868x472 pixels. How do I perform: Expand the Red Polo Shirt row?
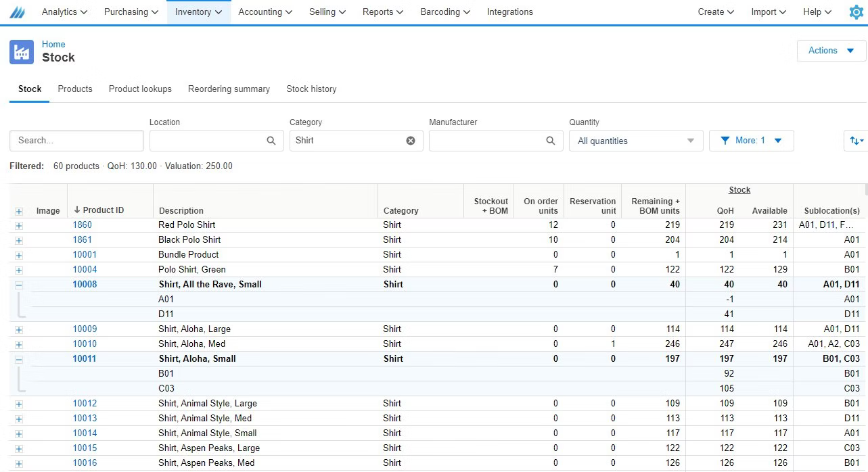(x=18, y=225)
